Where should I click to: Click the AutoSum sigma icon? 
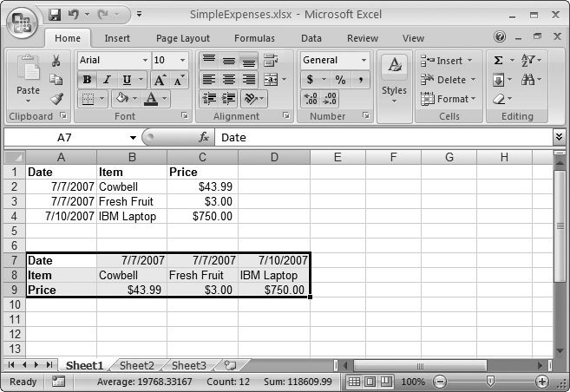tap(498, 60)
